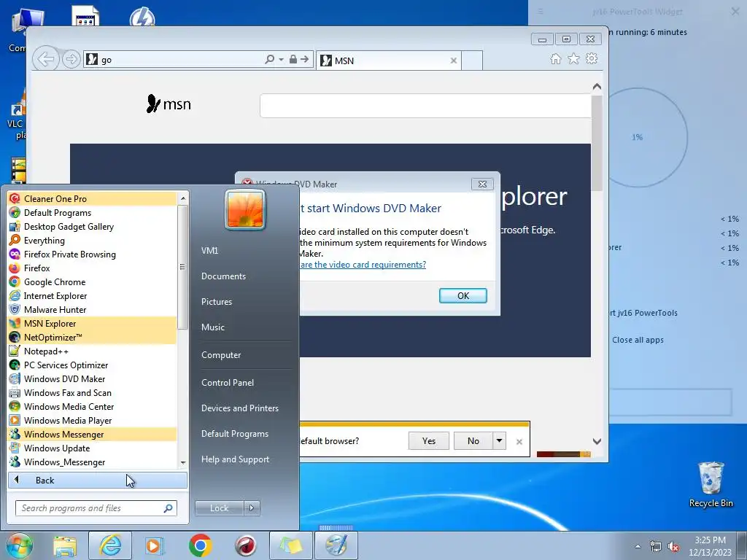This screenshot has height=560, width=747.
Task: Launch Default Programs in the All Programs list
Action: click(92, 212)
